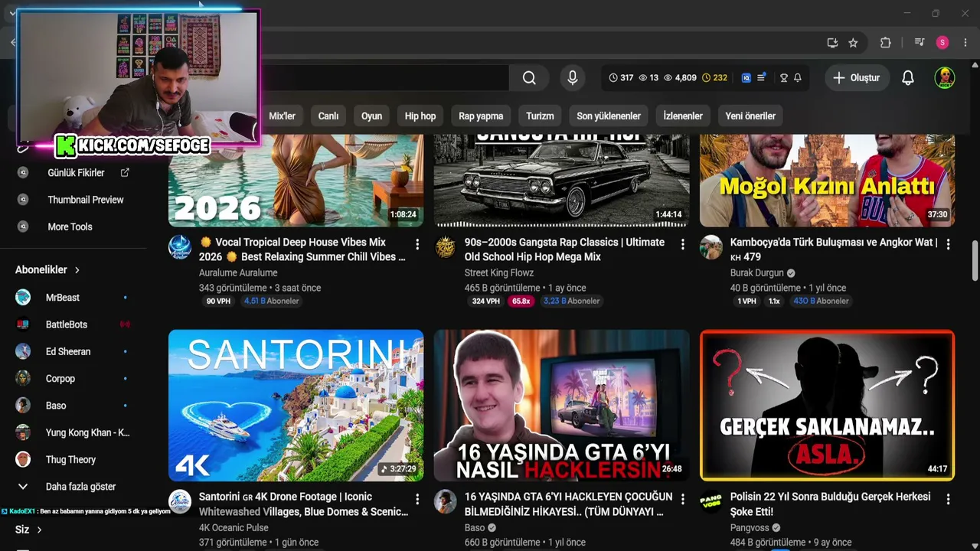980x551 pixels.
Task: Open Street King Flowz channel avatar
Action: (446, 247)
